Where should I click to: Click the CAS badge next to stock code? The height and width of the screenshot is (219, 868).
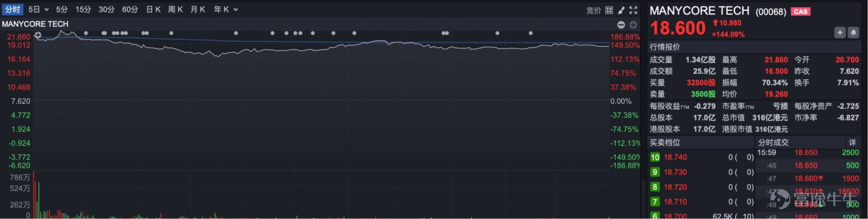[801, 11]
